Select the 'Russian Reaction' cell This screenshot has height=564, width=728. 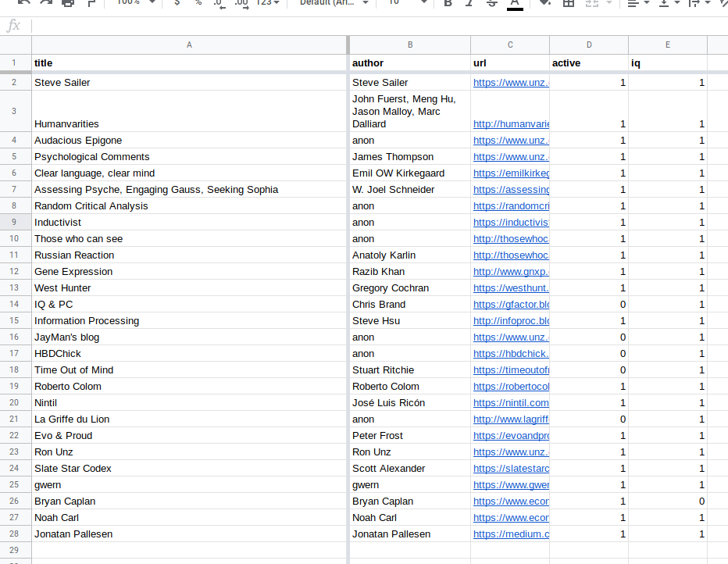189,255
